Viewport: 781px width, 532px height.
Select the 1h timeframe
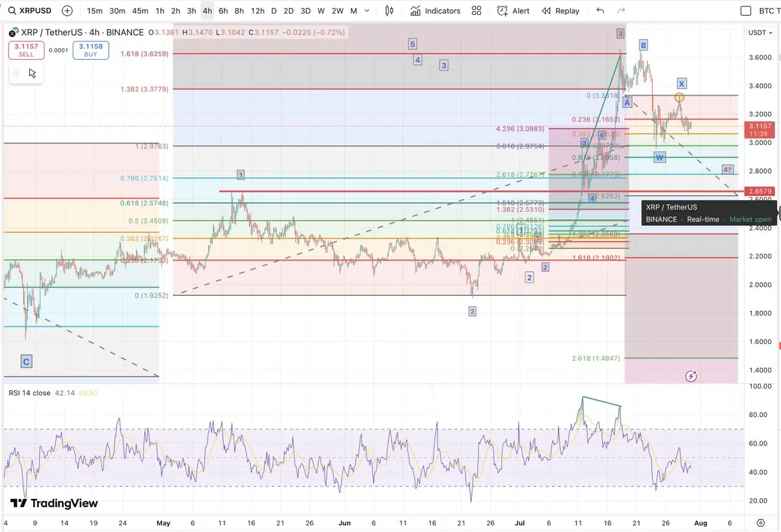[x=160, y=11]
